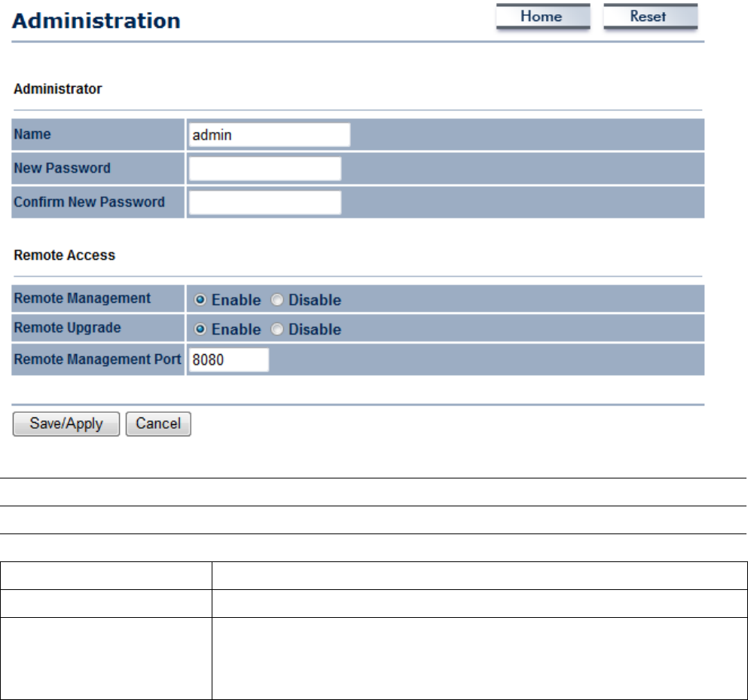Image resolution: width=748 pixels, height=700 pixels.
Task: Click the Remote Management Port label
Action: [x=97, y=359]
